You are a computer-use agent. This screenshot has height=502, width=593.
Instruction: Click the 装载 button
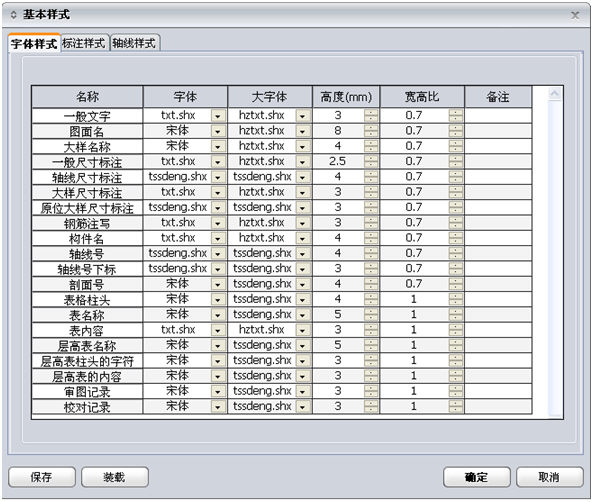pos(115,477)
